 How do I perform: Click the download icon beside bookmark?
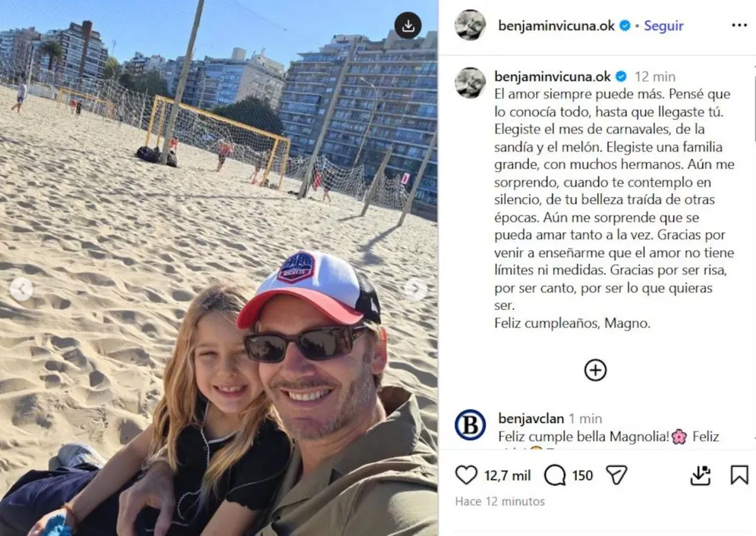point(701,475)
